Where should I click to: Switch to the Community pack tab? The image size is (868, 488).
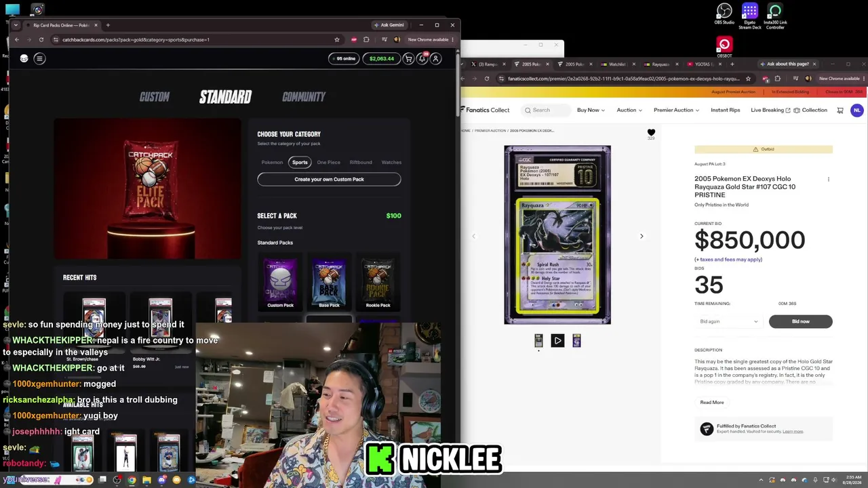point(304,97)
